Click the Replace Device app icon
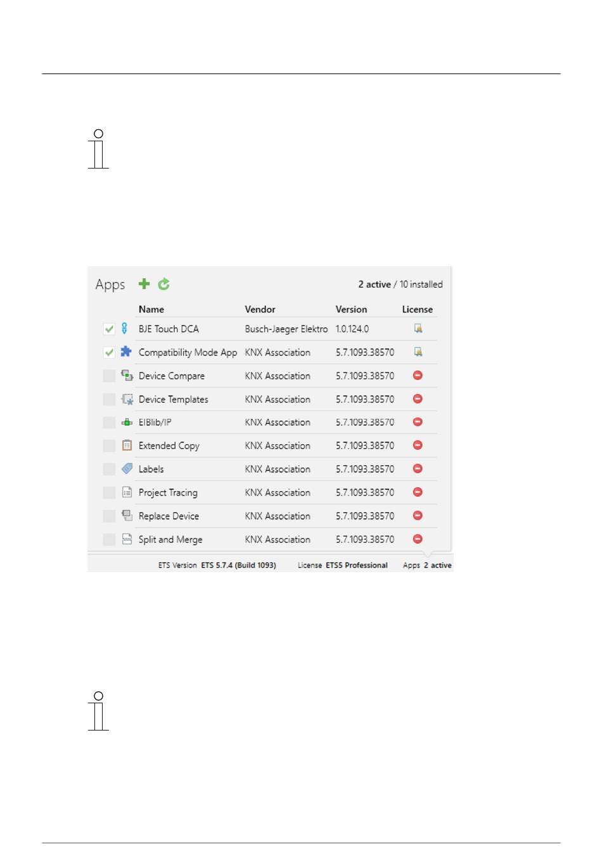Image resolution: width=602 pixels, height=868 pixels. (127, 516)
